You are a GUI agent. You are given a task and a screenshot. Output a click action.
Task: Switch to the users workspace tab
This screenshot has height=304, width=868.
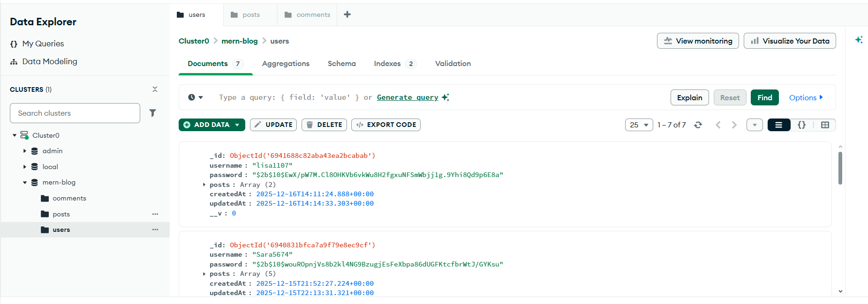tap(196, 15)
